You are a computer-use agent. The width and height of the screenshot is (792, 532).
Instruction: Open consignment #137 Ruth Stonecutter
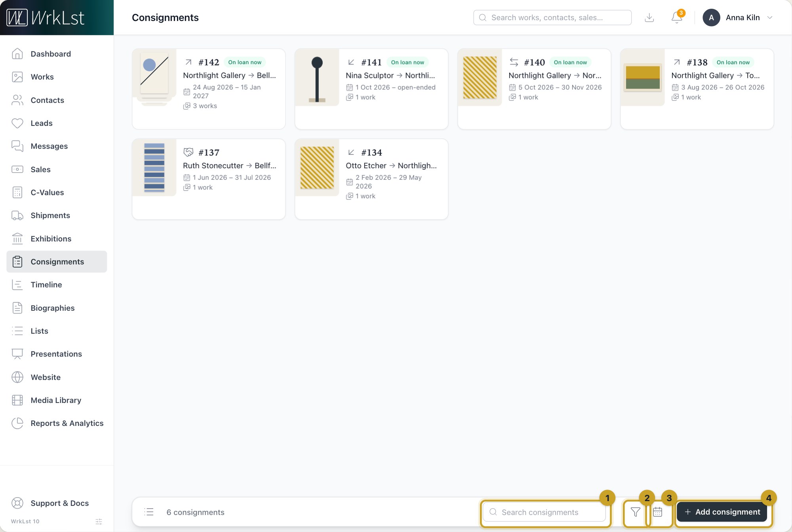click(209, 179)
